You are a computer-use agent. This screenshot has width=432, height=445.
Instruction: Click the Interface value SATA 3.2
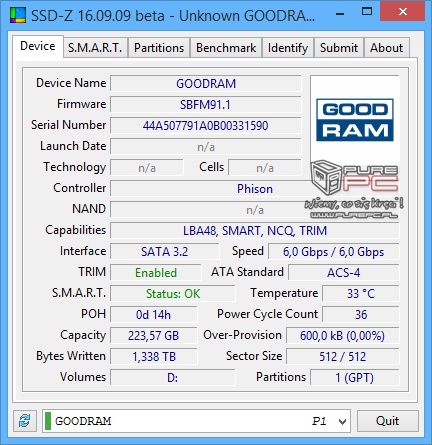tap(165, 252)
